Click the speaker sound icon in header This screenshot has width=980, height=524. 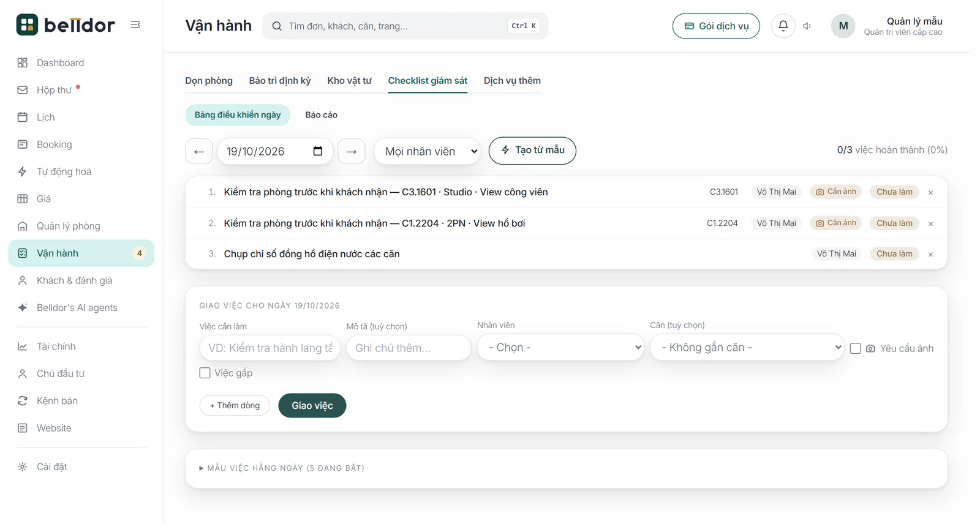807,26
